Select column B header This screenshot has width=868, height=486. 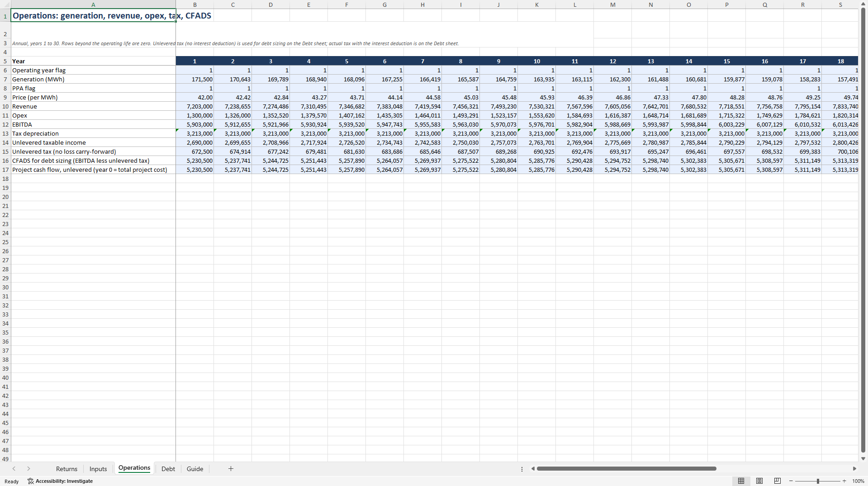(195, 5)
